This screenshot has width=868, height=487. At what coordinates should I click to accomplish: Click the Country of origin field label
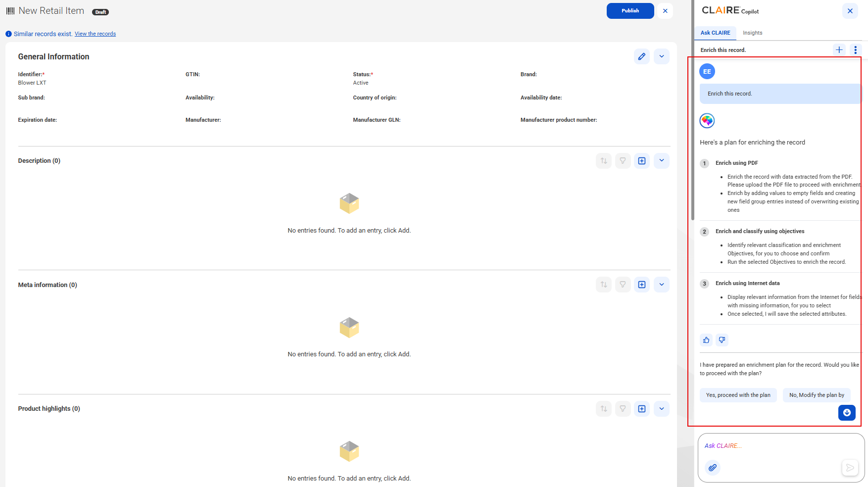pos(375,97)
